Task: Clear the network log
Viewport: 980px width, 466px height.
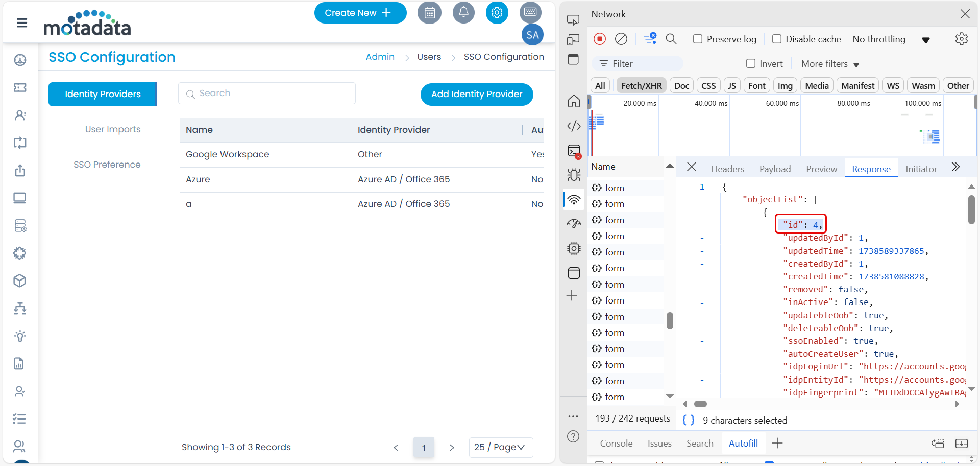Action: tap(621, 39)
